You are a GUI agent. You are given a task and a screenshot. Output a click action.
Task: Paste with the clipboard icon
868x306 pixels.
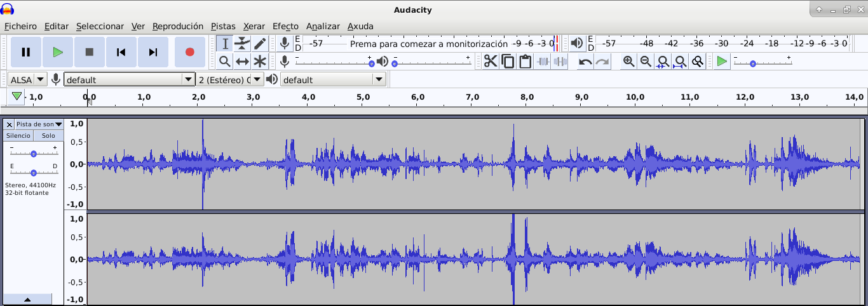click(x=525, y=61)
